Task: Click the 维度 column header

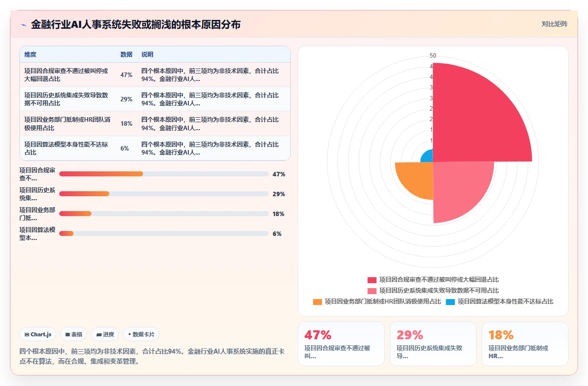Action: click(30, 54)
